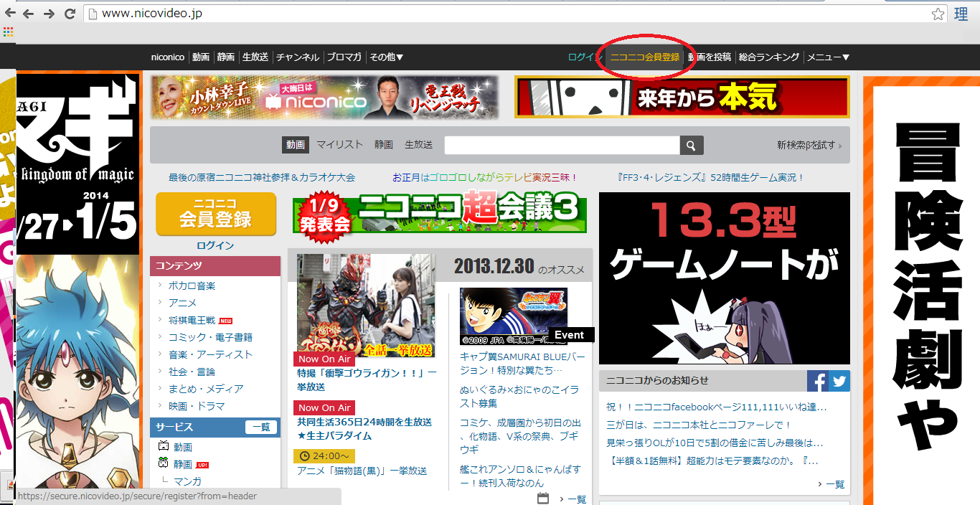The width and height of the screenshot is (980, 505).
Task: Reload the page with the refresh icon
Action: [x=70, y=14]
